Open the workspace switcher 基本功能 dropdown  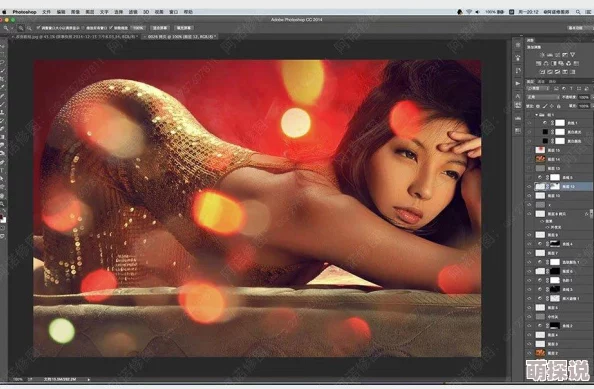(x=580, y=28)
